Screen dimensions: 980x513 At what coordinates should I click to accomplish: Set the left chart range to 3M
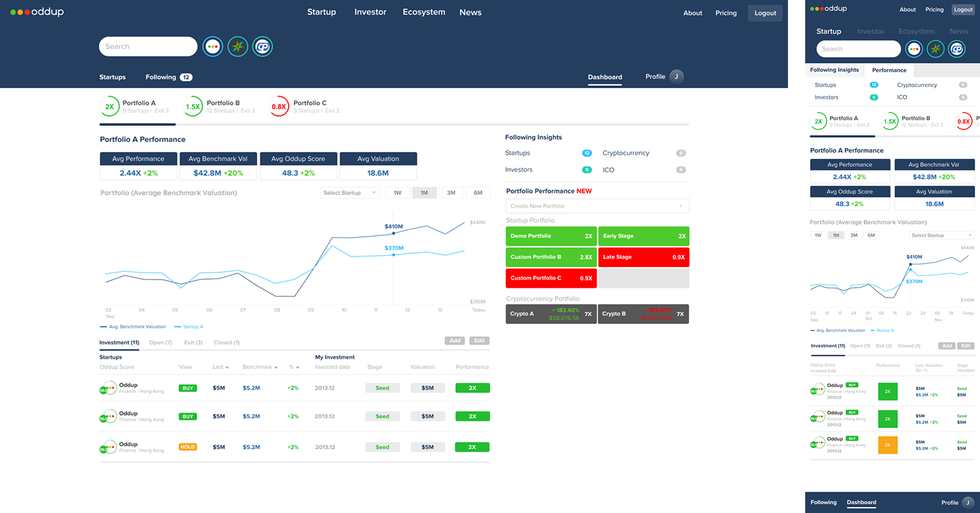tap(451, 193)
